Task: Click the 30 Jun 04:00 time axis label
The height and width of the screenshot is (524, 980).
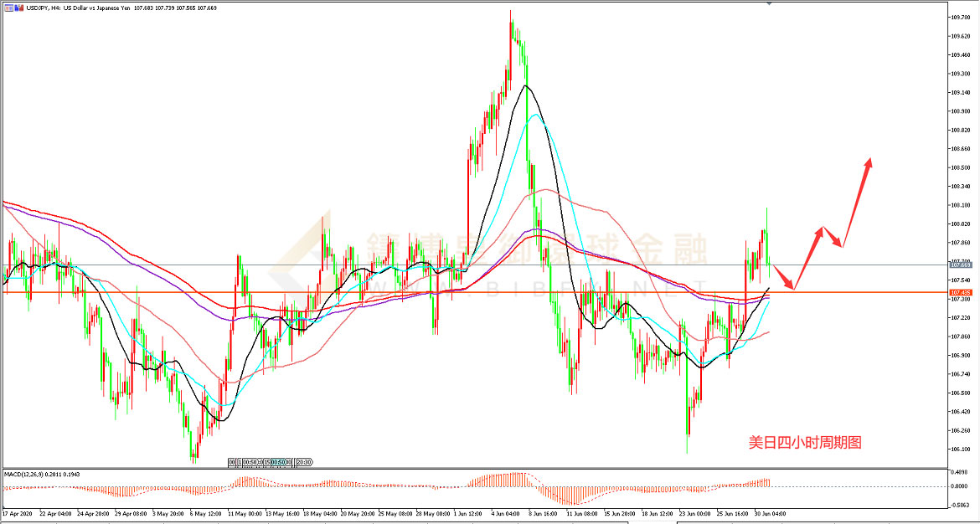Action: [x=768, y=513]
